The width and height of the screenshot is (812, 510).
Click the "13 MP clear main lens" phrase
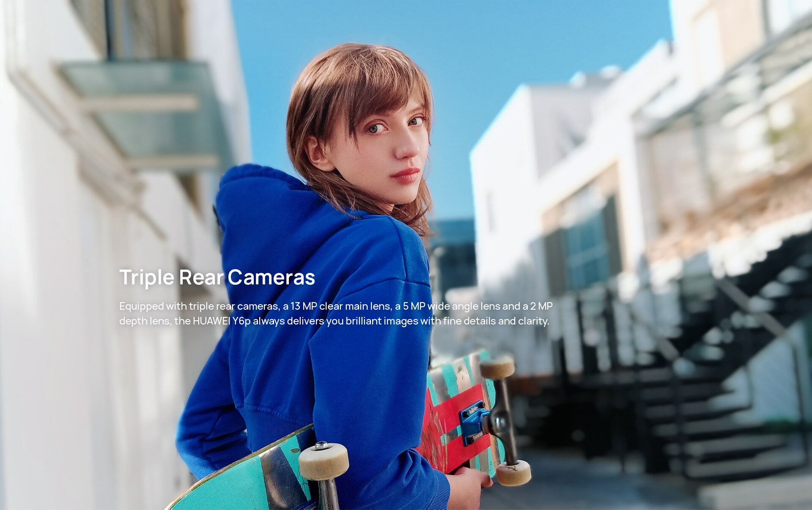[x=341, y=306]
